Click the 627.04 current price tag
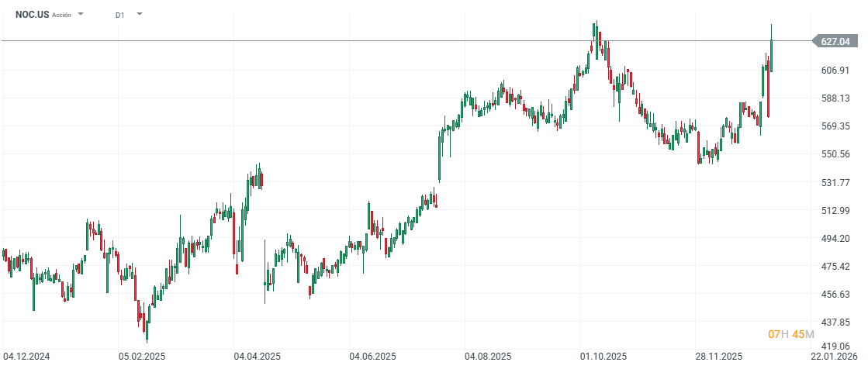This screenshot has width=868, height=369. click(835, 42)
